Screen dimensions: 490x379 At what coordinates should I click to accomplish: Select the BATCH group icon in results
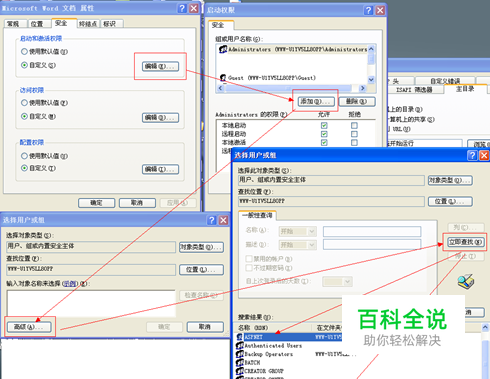(x=239, y=362)
